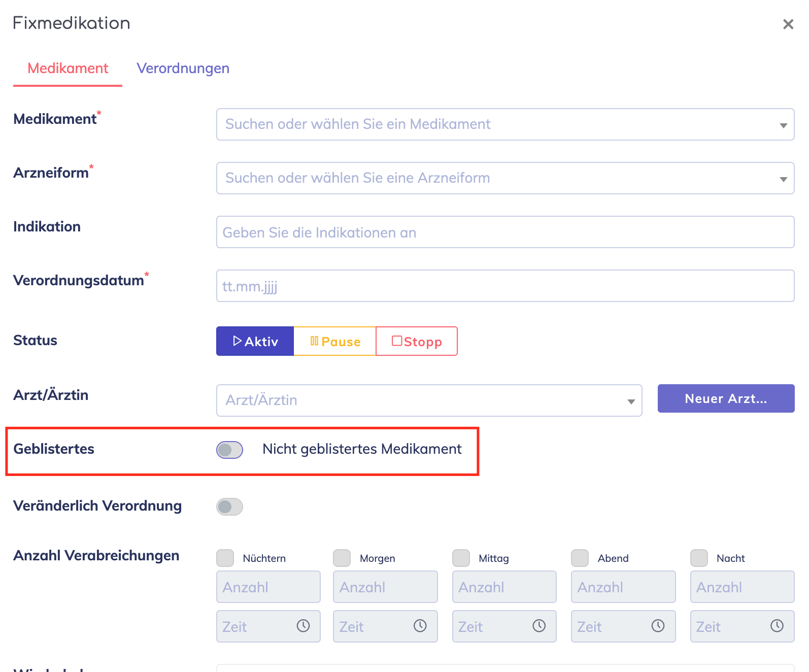Viewport: 809px width, 672px height.
Task: Click the clock icon in Mittag time field
Action: 539,626
